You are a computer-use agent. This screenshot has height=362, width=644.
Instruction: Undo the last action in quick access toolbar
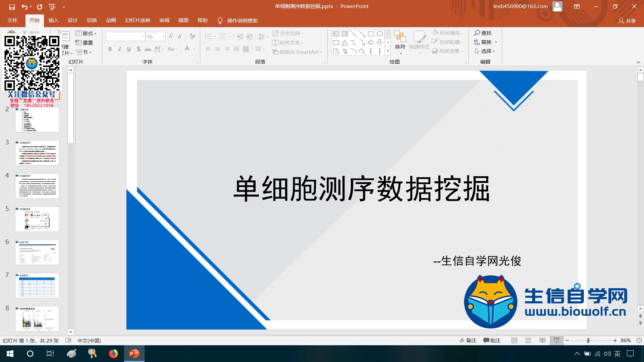[x=24, y=6]
